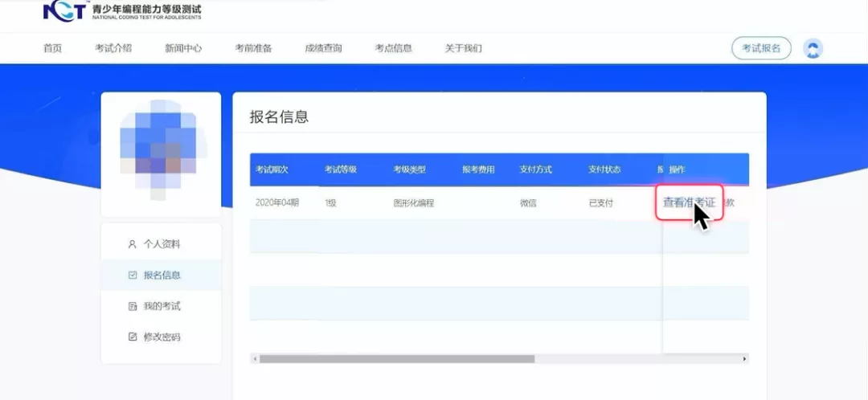Click the 考试期次 column header
The width and height of the screenshot is (868, 400).
[x=272, y=169]
